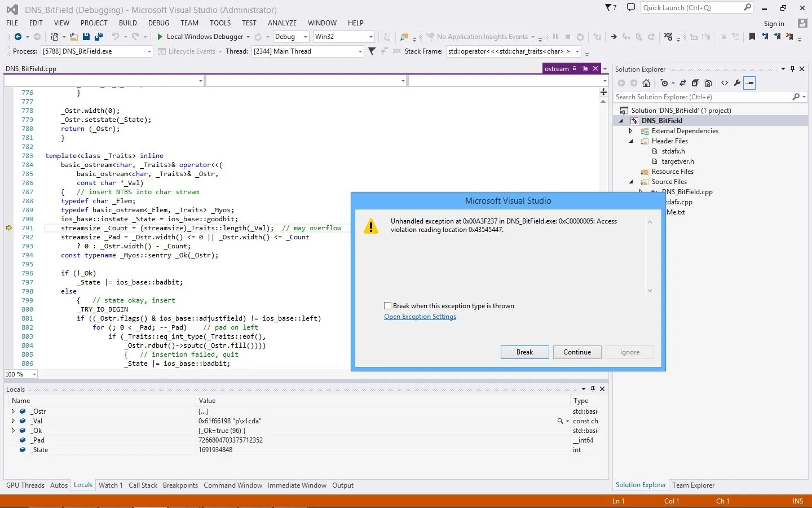Open notifications flag showing 7

pyautogui.click(x=611, y=7)
